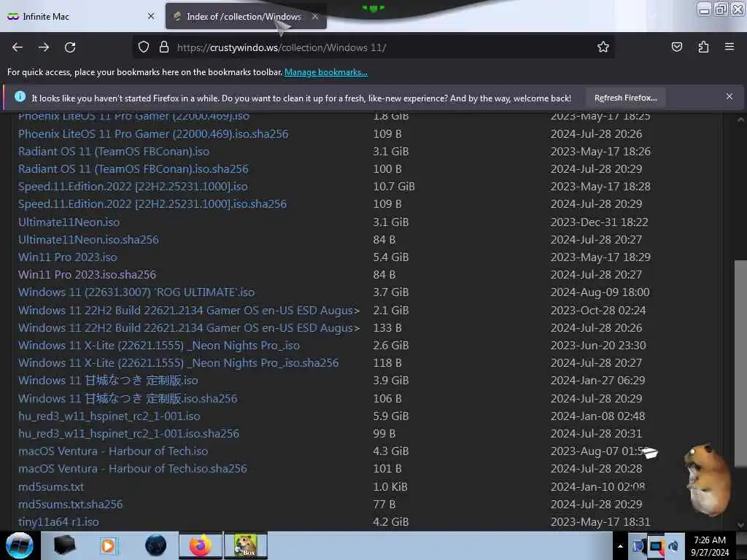Show hidden system tray icons
Screen dimensions: 747x560
[x=620, y=546]
